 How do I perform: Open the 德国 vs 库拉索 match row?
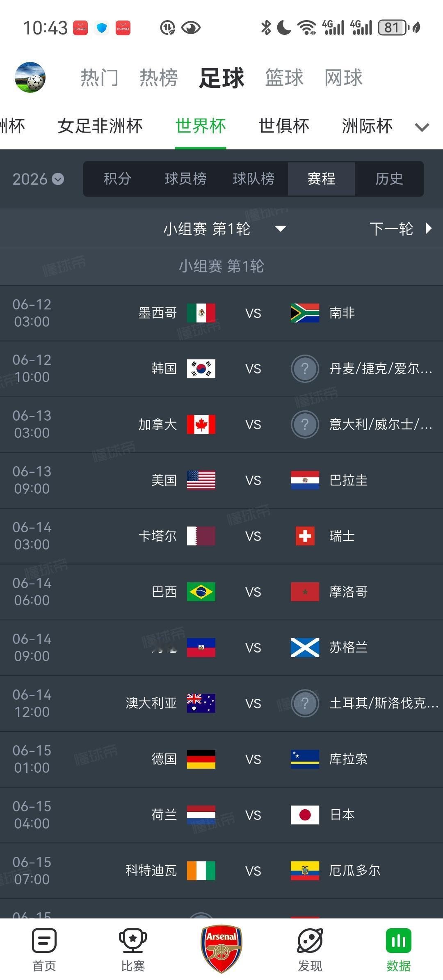(253, 759)
